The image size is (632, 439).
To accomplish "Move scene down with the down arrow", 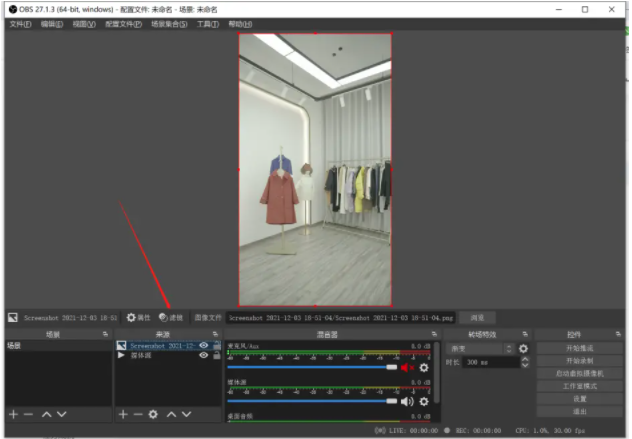I will click(62, 414).
